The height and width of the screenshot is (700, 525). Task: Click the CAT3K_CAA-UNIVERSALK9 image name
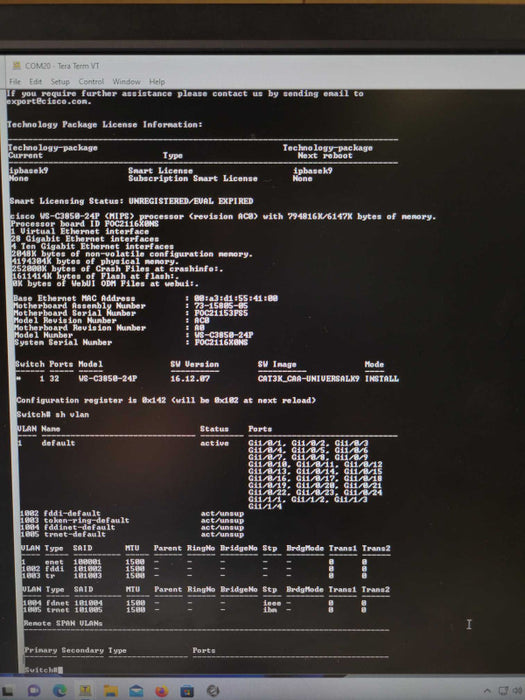(x=308, y=379)
